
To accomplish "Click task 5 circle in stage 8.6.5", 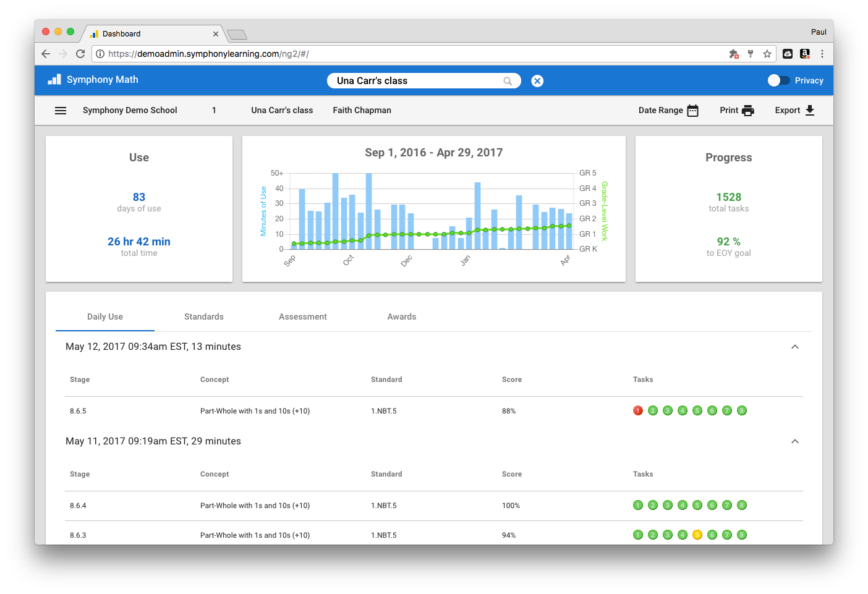I will (x=697, y=410).
